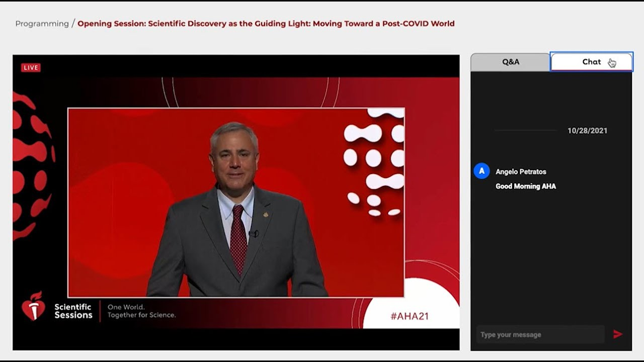The image size is (644, 362).
Task: Click the LIVE badge on the video
Action: coord(31,67)
